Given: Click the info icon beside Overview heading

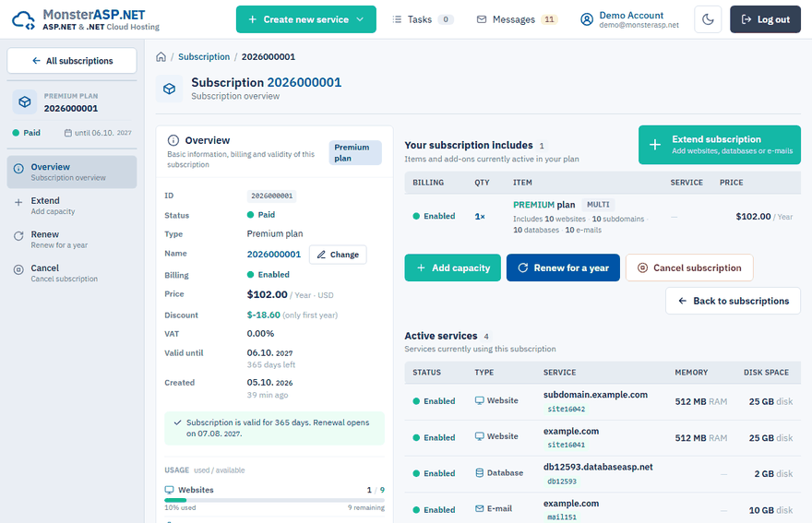Looking at the screenshot, I should tap(173, 140).
